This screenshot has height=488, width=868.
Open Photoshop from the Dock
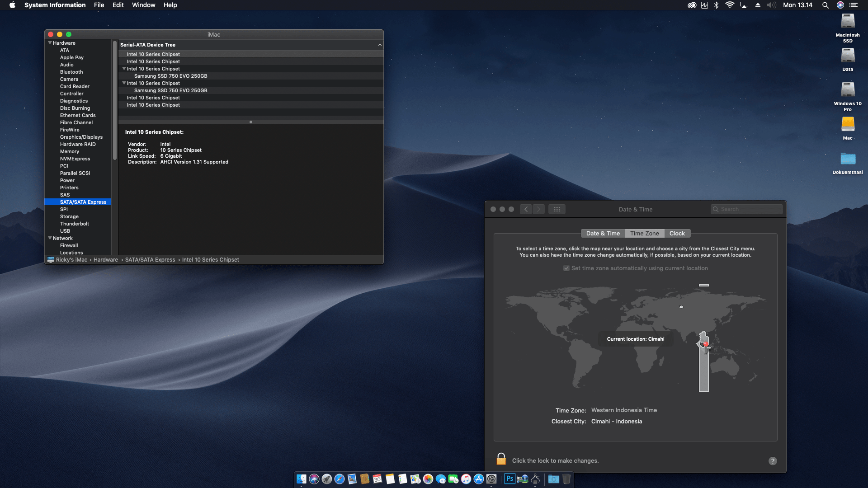point(509,479)
